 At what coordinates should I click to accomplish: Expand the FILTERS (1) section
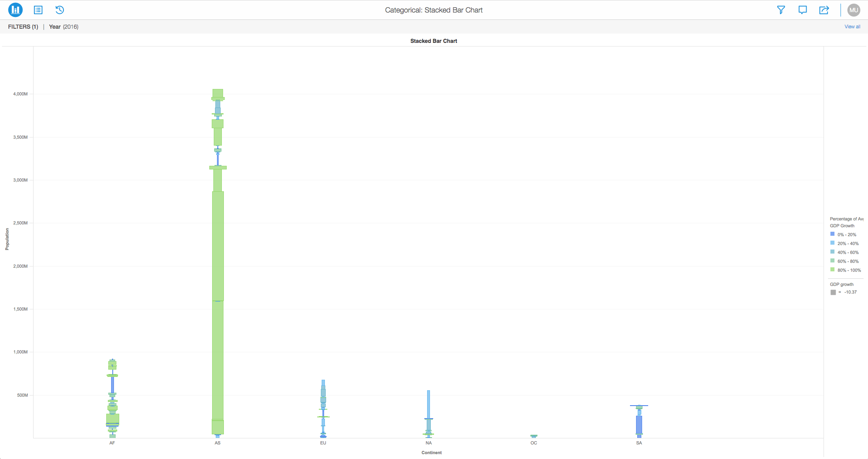(23, 27)
